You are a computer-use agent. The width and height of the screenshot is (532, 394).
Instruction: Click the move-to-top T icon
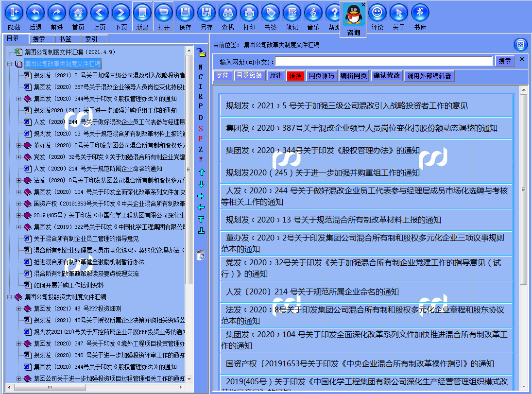201,219
